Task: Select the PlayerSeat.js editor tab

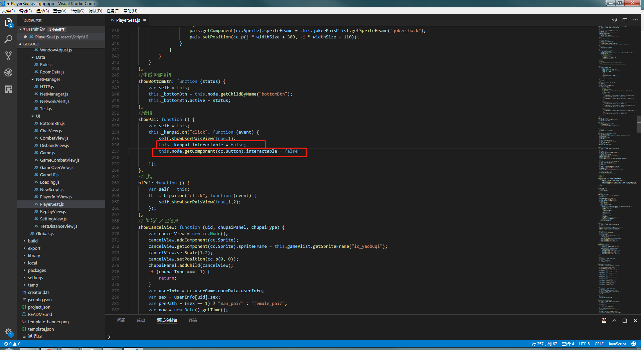Action: coord(128,20)
